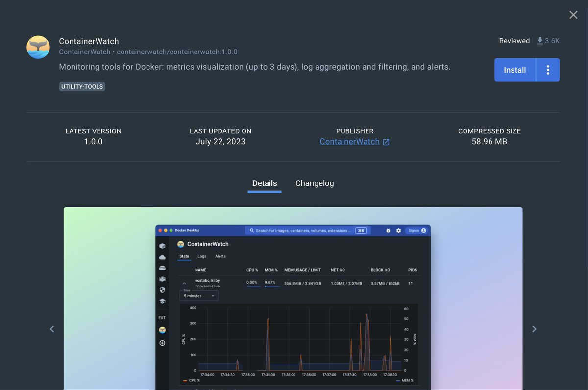Click the CPU % legend entry
Image resolution: width=588 pixels, height=390 pixels.
(x=192, y=380)
